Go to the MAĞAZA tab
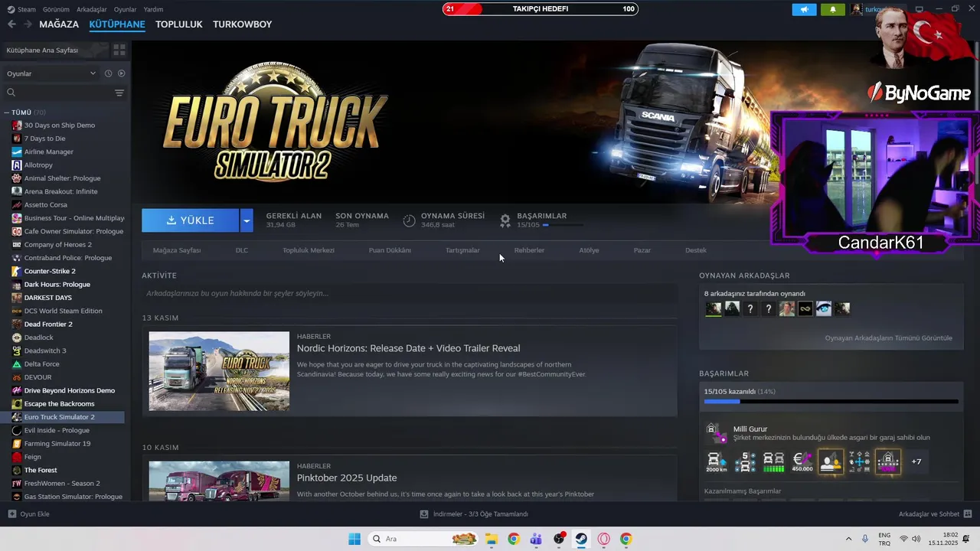Screen dimensions: 980x551 tap(59, 24)
